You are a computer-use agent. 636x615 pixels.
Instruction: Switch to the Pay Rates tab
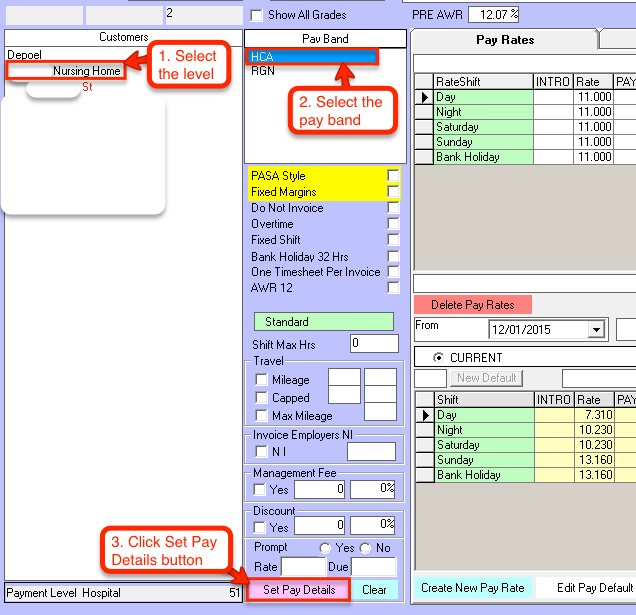coord(503,40)
